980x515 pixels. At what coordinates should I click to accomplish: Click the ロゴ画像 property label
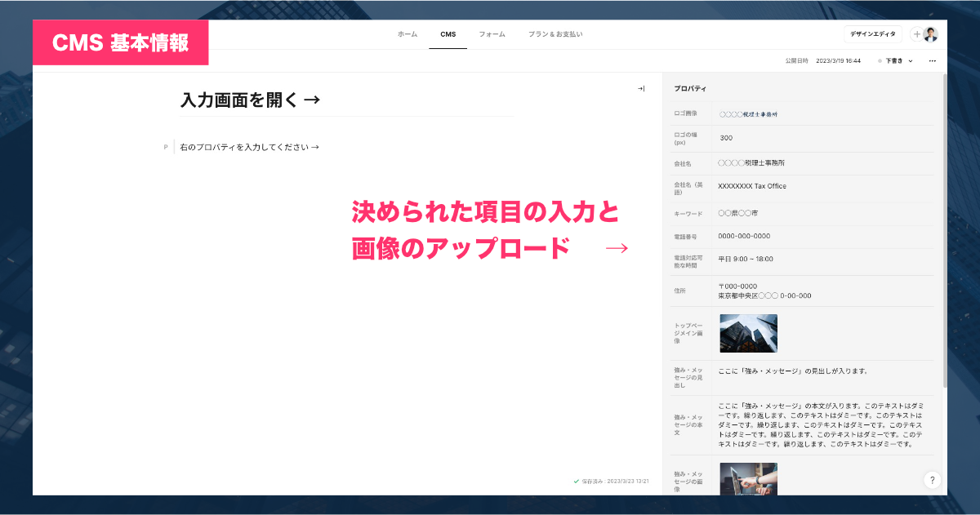click(685, 113)
